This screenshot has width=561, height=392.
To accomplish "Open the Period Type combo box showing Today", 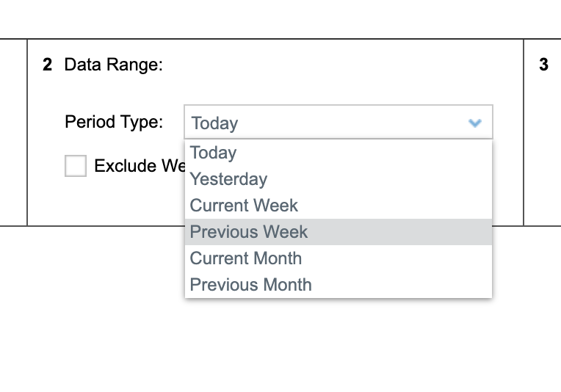I will pyautogui.click(x=338, y=123).
